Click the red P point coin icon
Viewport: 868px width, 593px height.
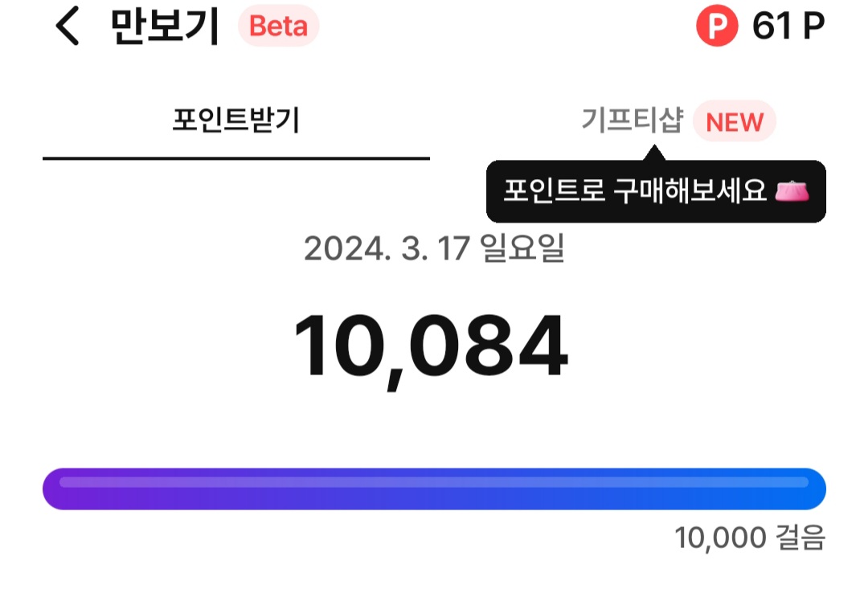tap(717, 27)
